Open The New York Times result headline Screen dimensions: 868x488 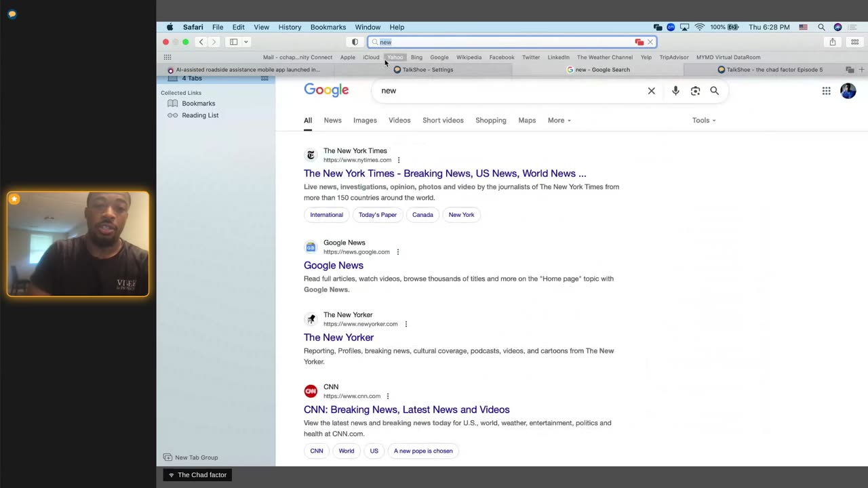click(x=445, y=174)
